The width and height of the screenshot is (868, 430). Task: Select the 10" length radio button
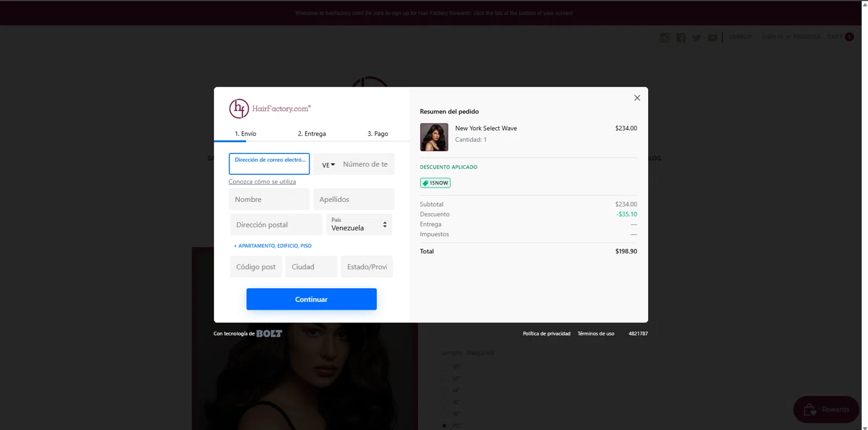tap(444, 366)
